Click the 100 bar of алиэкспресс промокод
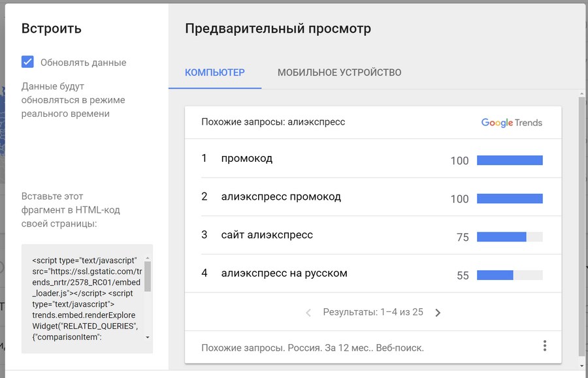588x378 pixels. point(510,198)
